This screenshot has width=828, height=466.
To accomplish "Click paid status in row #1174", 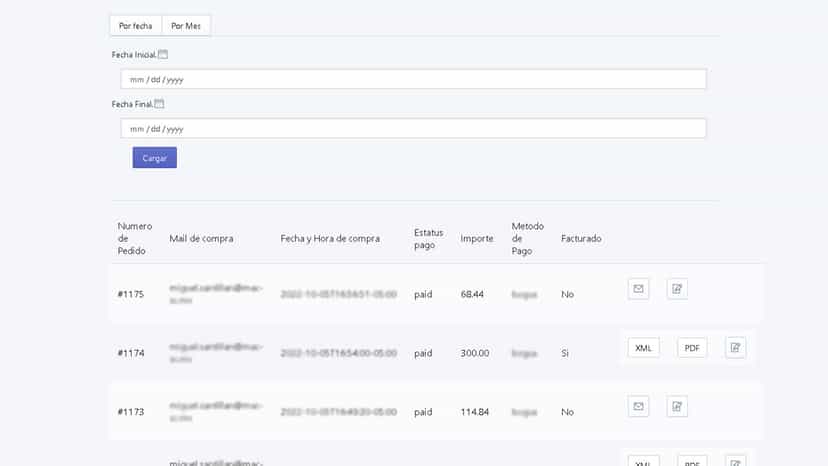I will click(x=423, y=353).
